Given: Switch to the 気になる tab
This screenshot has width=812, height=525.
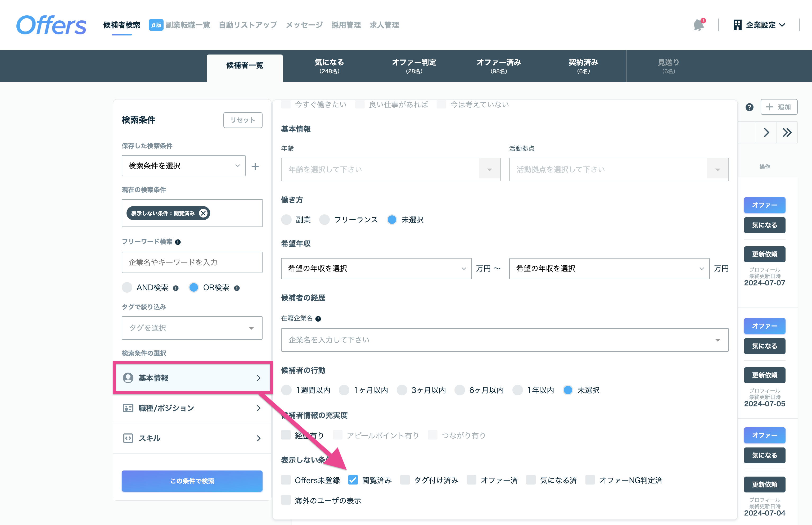Looking at the screenshot, I should [329, 66].
